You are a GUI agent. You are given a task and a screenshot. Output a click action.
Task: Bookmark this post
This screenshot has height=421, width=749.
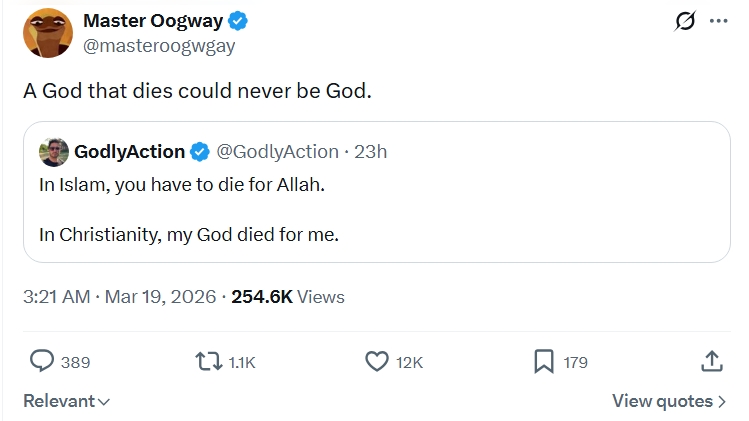[x=544, y=361]
